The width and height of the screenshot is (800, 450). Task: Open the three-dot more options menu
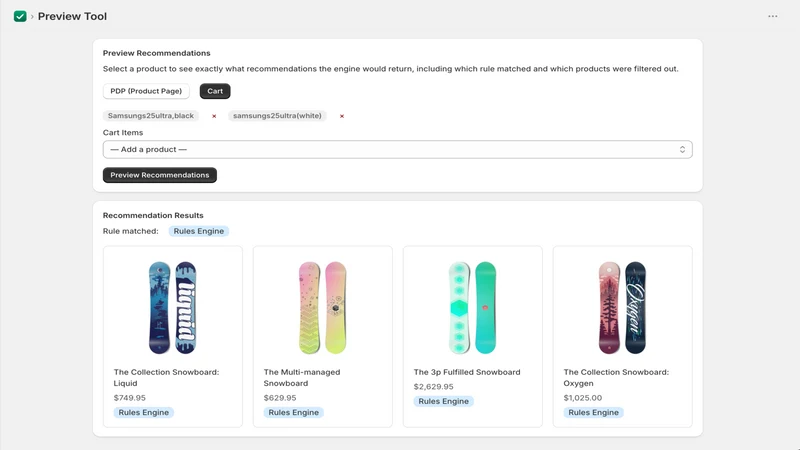tap(772, 16)
